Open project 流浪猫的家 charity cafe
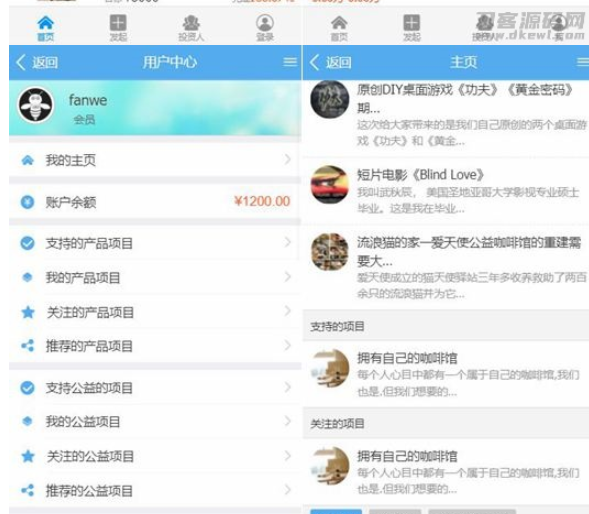 [x=446, y=267]
